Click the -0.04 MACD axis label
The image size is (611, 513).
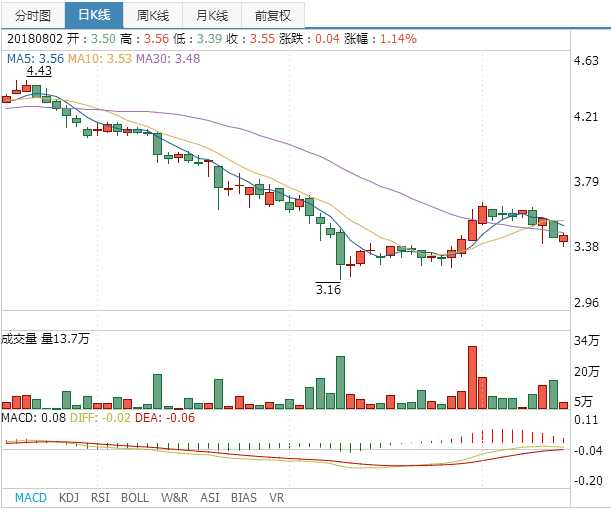(588, 451)
